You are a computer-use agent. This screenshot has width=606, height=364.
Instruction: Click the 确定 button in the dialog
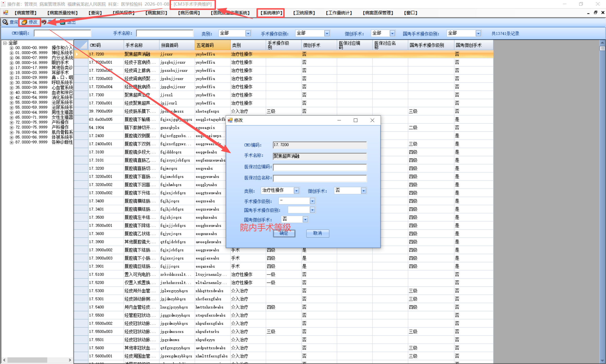(x=284, y=233)
